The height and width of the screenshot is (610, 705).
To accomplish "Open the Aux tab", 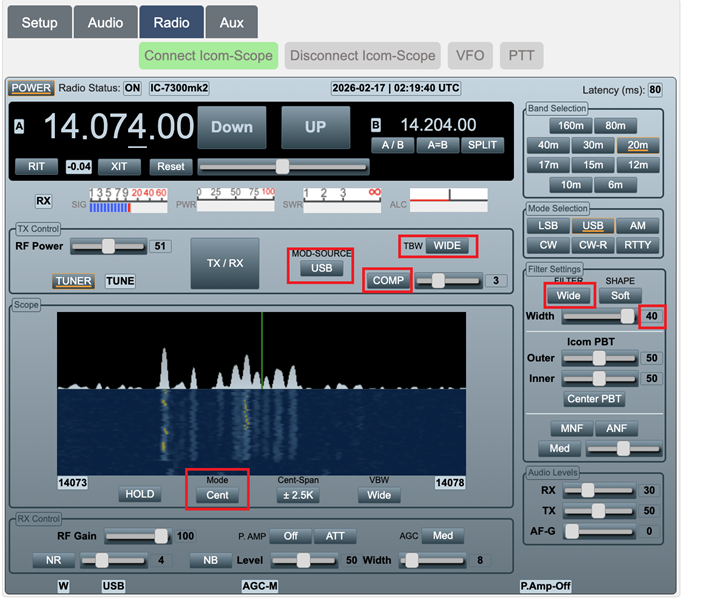I will pyautogui.click(x=232, y=22).
